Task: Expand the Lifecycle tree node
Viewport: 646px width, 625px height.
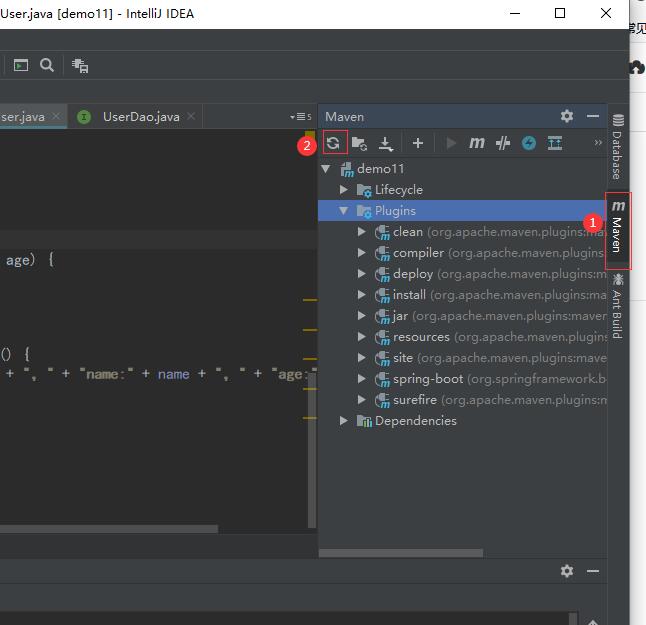Action: 344,190
